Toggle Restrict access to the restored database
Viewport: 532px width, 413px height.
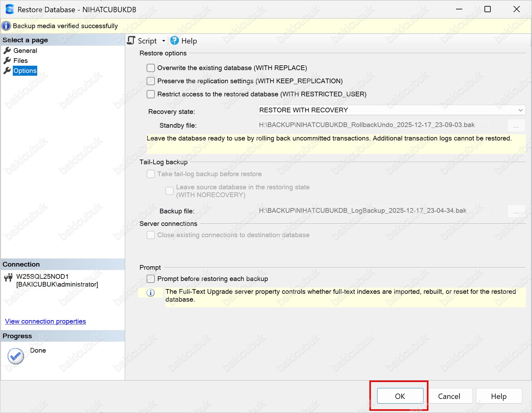(151, 94)
